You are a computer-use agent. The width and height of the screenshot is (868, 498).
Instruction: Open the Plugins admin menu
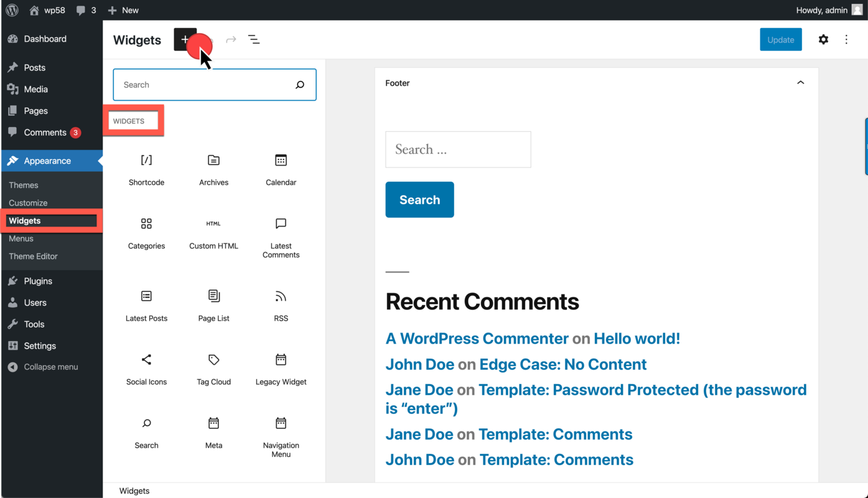pyautogui.click(x=36, y=280)
